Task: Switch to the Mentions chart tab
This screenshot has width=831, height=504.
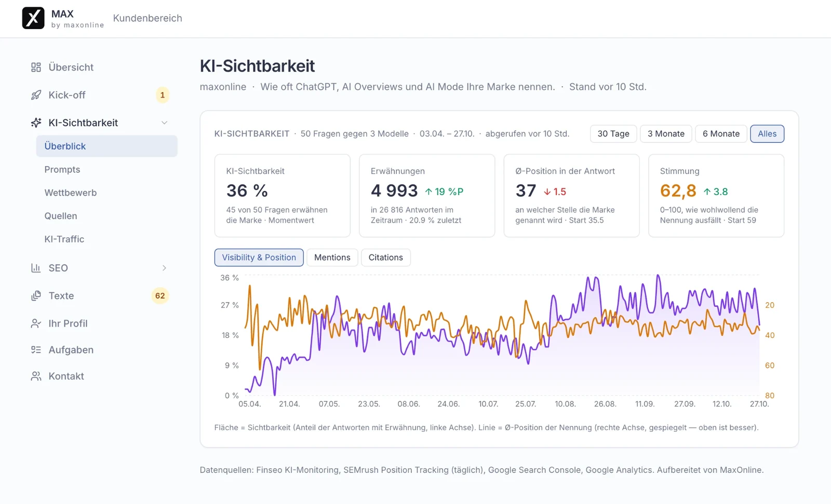Action: point(332,257)
